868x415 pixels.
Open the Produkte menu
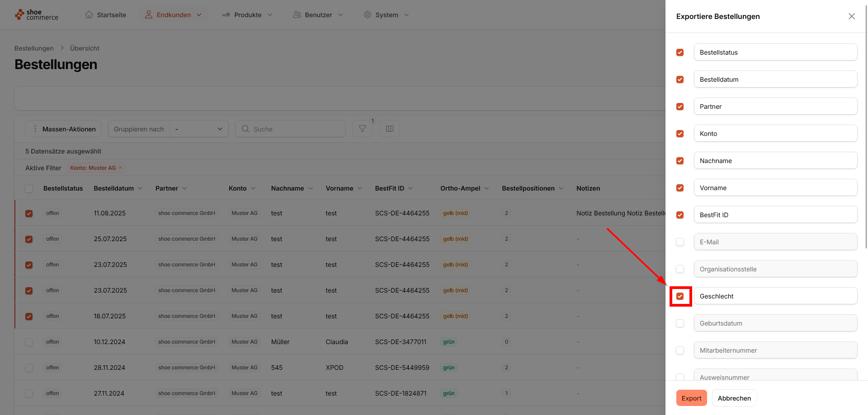point(248,15)
